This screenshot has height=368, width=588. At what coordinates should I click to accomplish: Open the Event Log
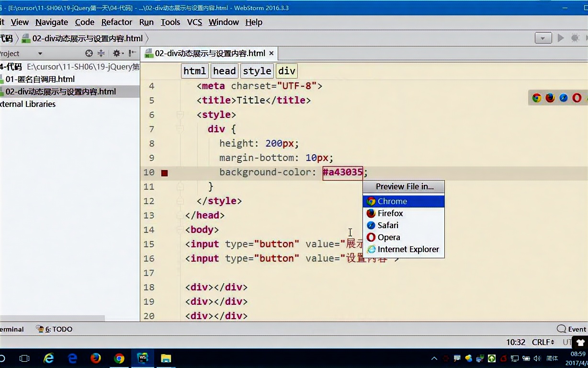572,329
